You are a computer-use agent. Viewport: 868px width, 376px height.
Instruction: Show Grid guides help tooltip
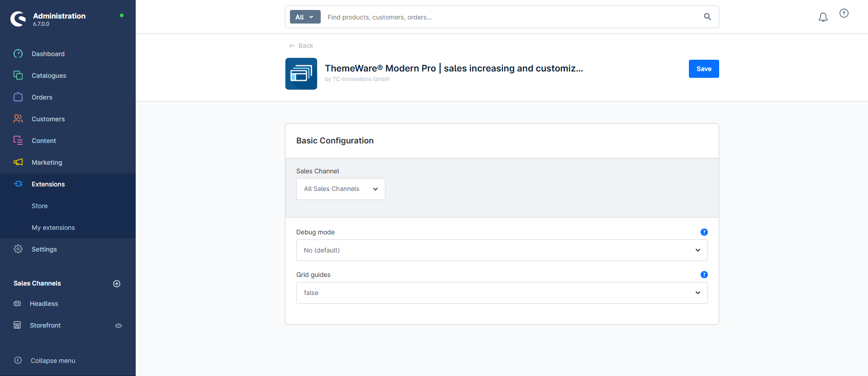click(704, 275)
